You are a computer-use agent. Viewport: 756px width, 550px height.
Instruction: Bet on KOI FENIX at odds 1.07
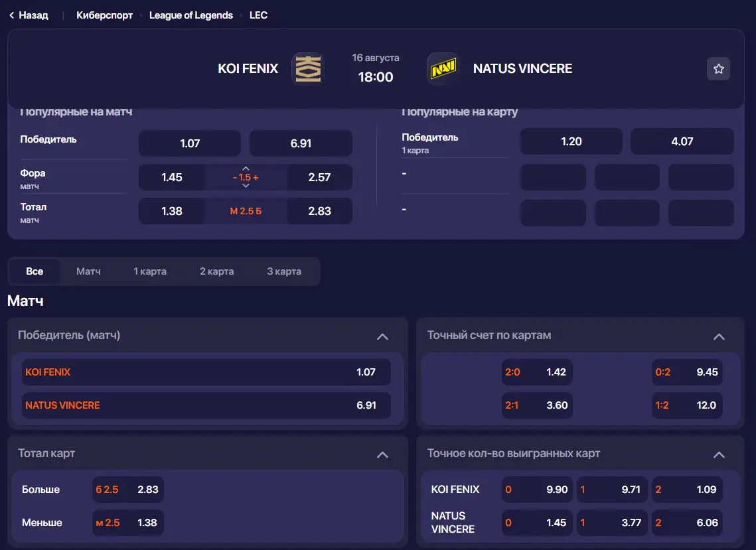click(206, 372)
